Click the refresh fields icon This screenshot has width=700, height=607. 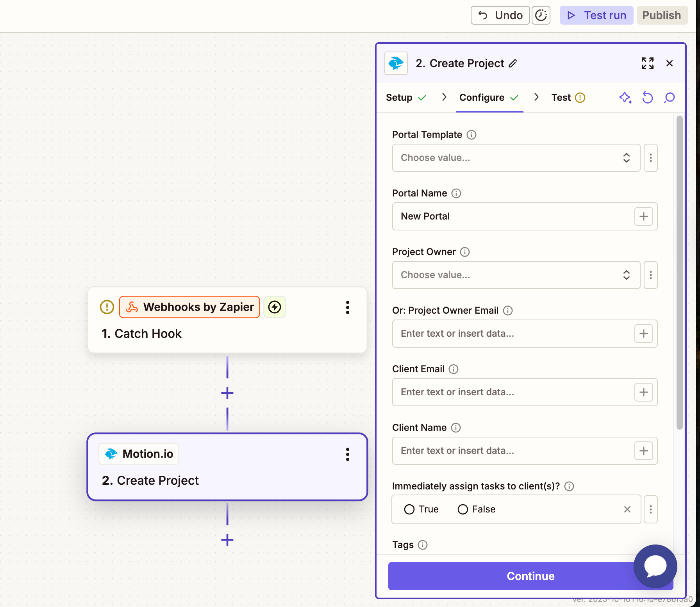point(648,98)
